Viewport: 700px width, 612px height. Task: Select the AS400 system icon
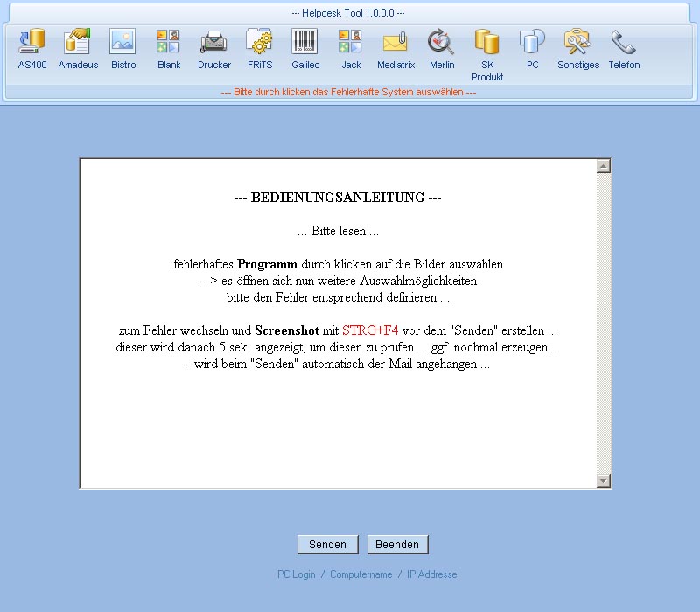32,42
